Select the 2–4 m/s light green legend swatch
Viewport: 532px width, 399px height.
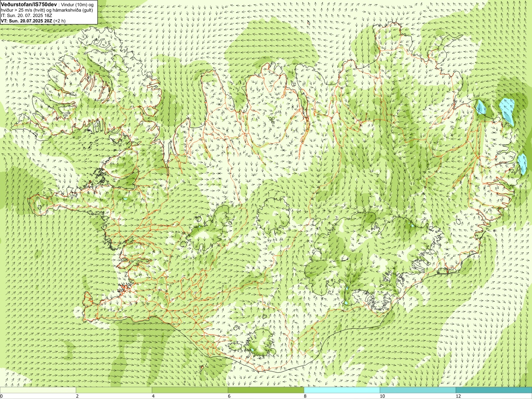[114, 390]
